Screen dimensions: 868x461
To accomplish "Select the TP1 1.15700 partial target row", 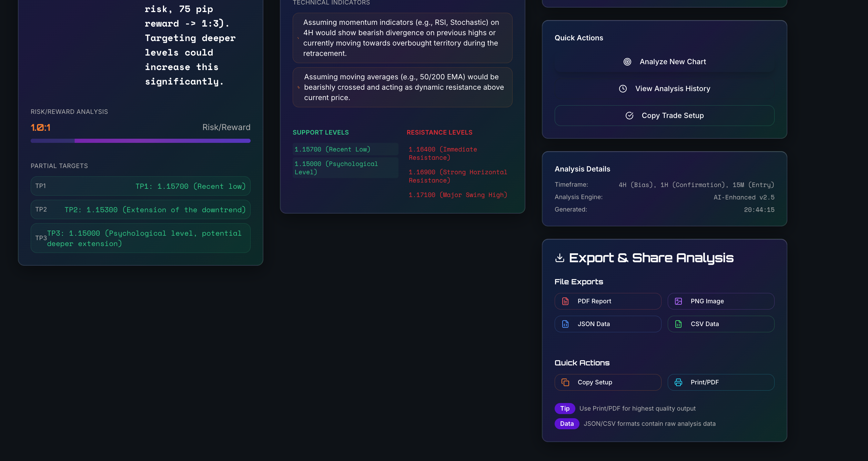I will coord(140,186).
